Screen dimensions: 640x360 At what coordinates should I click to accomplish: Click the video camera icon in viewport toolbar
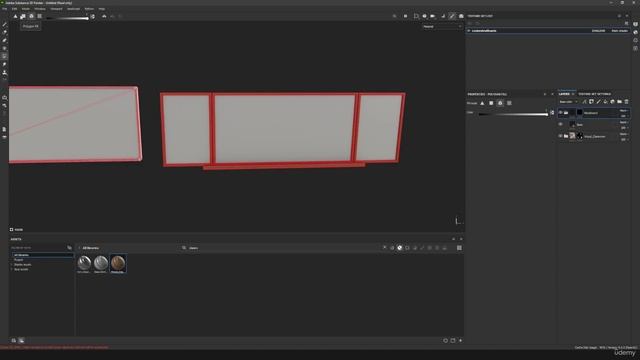point(432,16)
